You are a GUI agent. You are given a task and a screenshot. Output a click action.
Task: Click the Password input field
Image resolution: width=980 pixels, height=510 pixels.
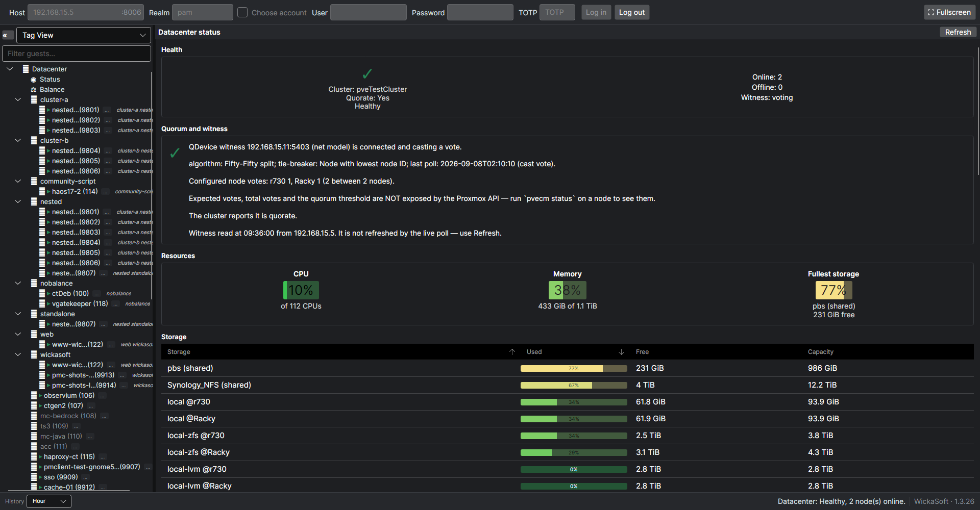[480, 12]
